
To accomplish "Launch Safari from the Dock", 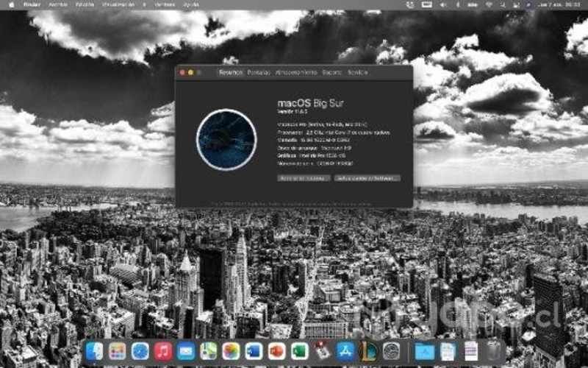I will click(x=140, y=352).
